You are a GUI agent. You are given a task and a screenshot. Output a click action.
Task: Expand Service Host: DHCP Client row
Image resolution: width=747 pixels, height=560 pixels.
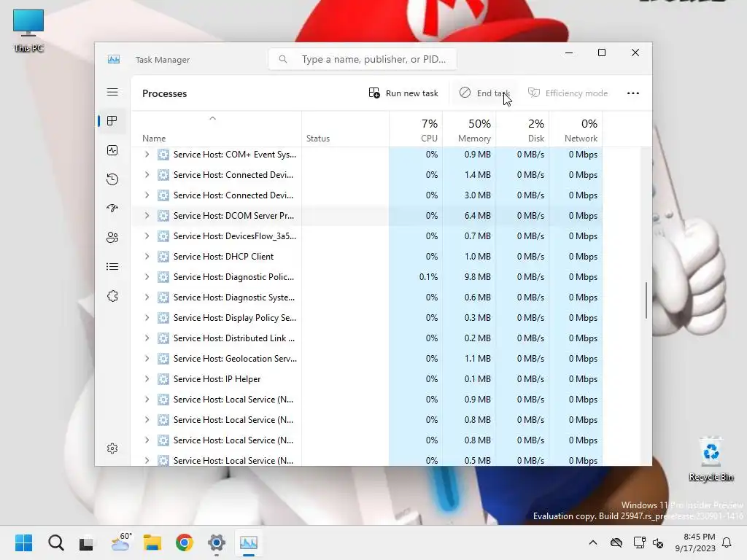(x=147, y=257)
